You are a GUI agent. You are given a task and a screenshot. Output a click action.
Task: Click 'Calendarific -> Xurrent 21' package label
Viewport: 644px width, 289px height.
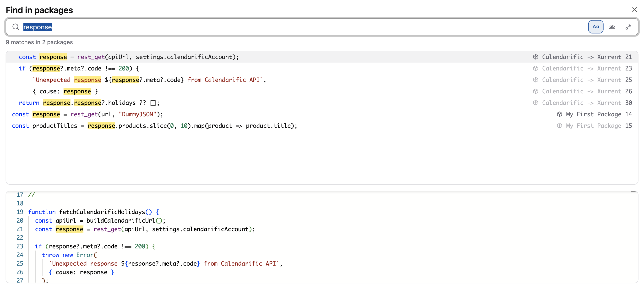click(x=587, y=57)
